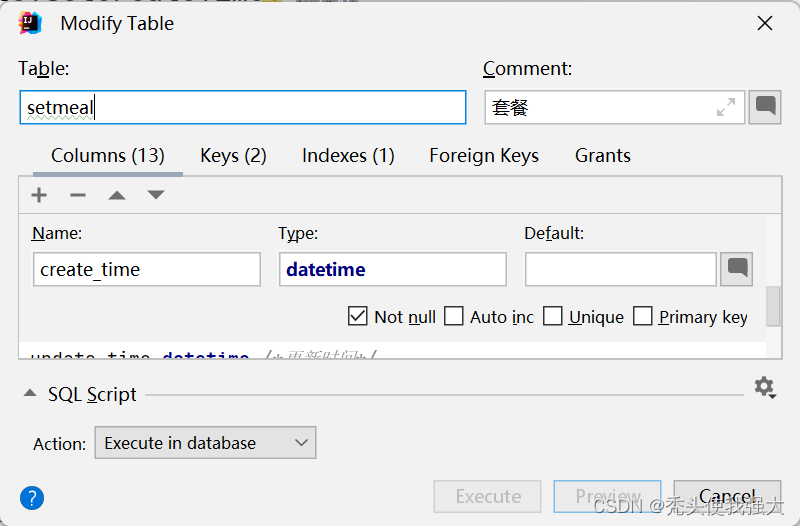Switch to Columns (13) tab
Screen dimensions: 800x526
[108, 156]
